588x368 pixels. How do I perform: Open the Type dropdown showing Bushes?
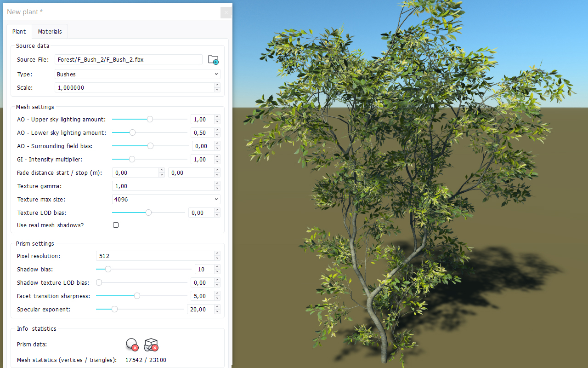pos(137,74)
